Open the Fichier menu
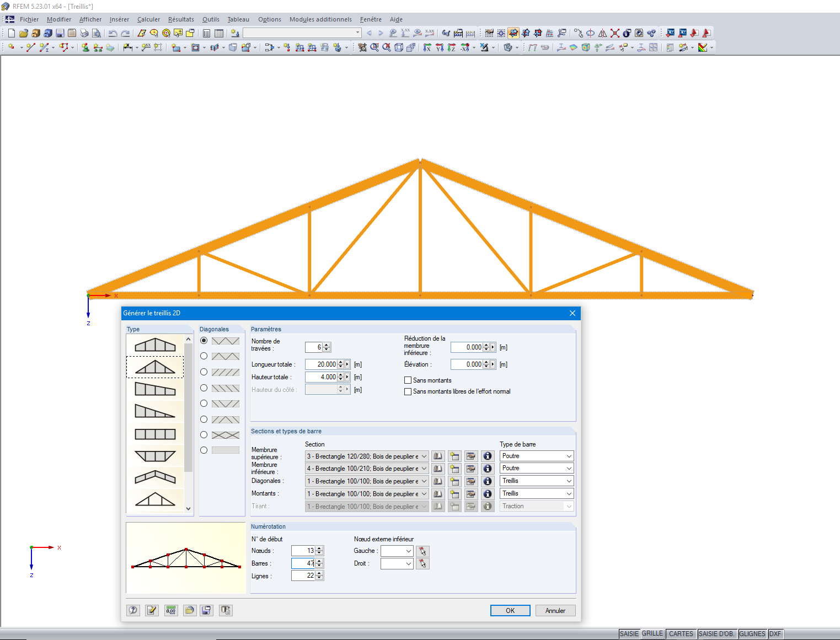 coord(29,19)
